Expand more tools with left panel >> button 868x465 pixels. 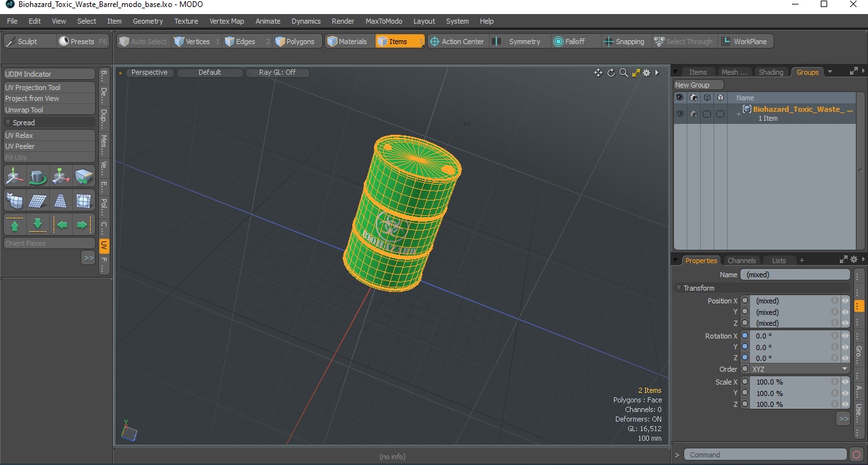point(88,257)
